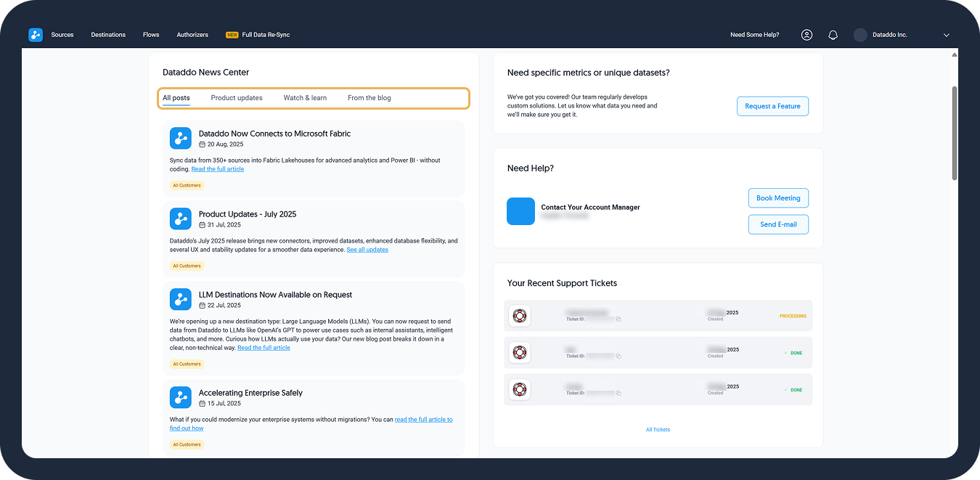Click the Need Some Help? link
The width and height of the screenshot is (980, 480).
(x=755, y=35)
